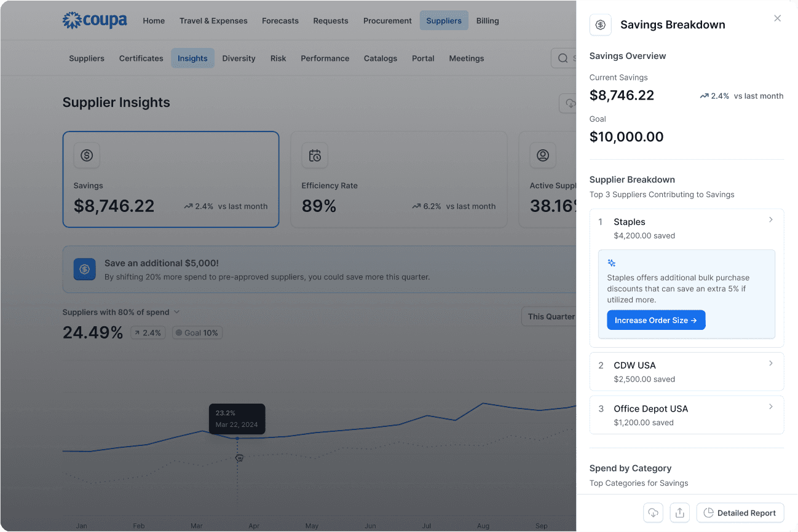
Task: Click the pie chart icon on Detailed Report
Action: tap(708, 513)
